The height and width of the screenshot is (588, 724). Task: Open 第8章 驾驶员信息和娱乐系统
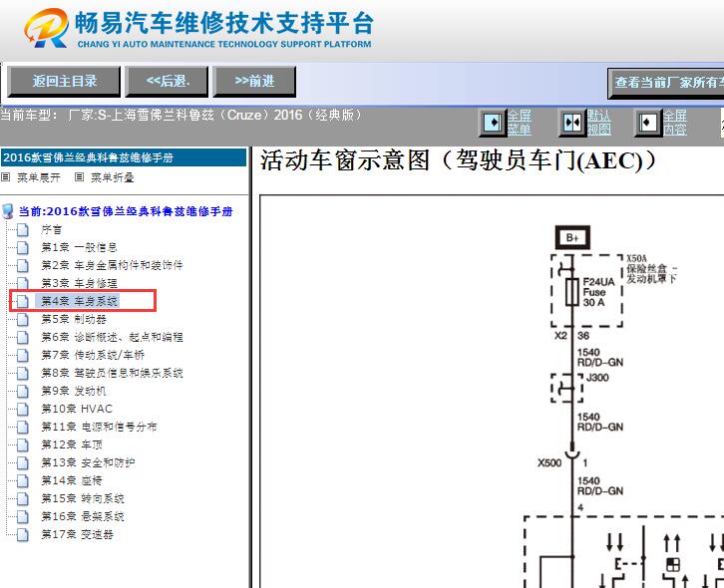[113, 373]
